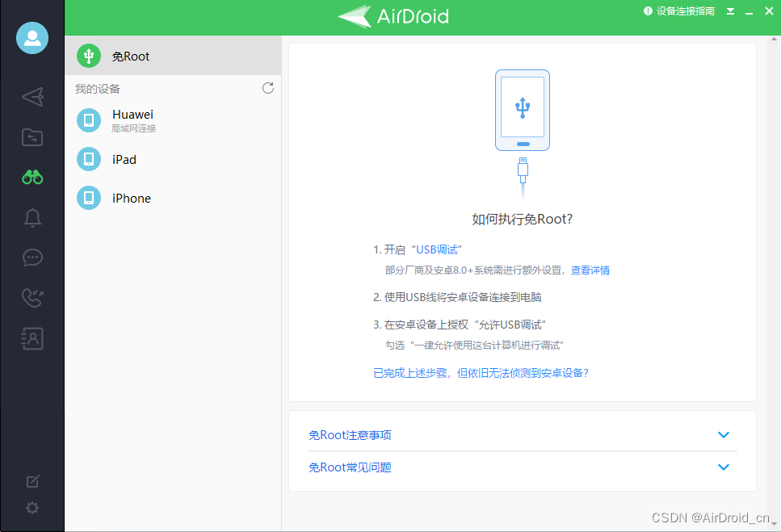Click the 局域网连接 status under Huawei
781x532 pixels.
click(x=133, y=128)
